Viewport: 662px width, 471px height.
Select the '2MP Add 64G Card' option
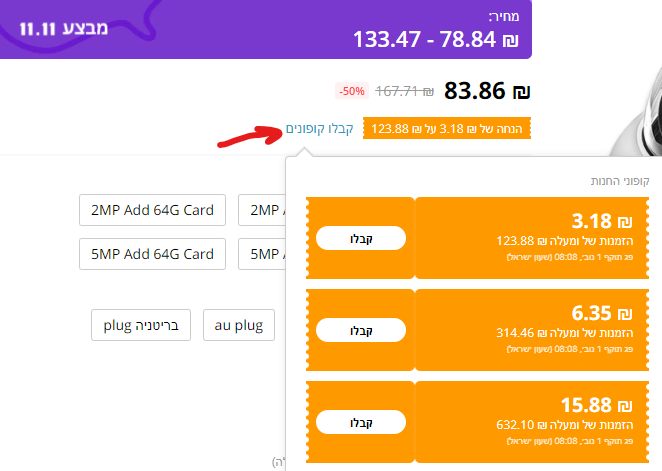point(152,210)
